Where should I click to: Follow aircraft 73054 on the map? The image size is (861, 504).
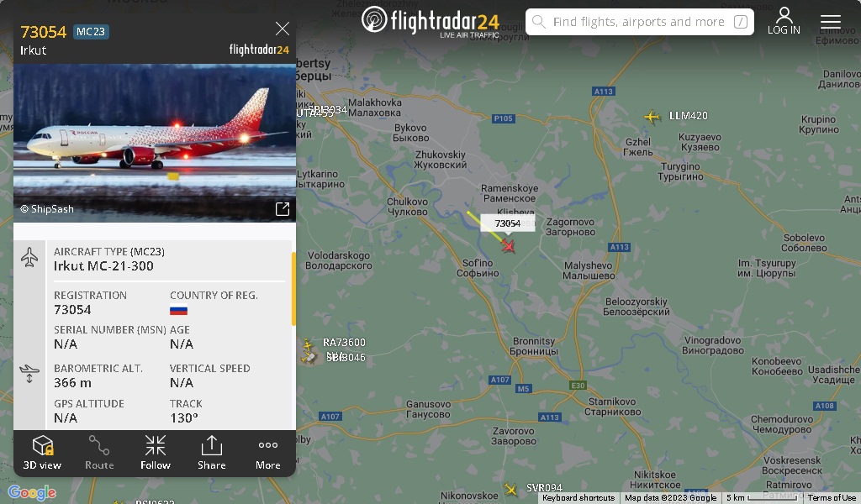coord(156,453)
